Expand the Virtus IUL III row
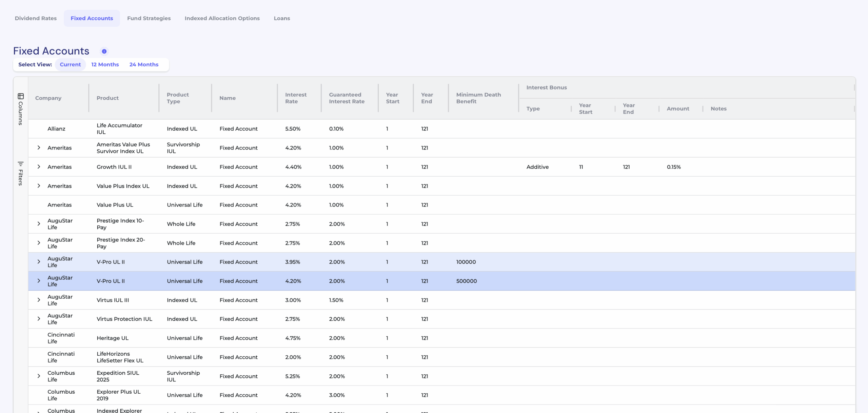The image size is (868, 413). click(x=39, y=300)
